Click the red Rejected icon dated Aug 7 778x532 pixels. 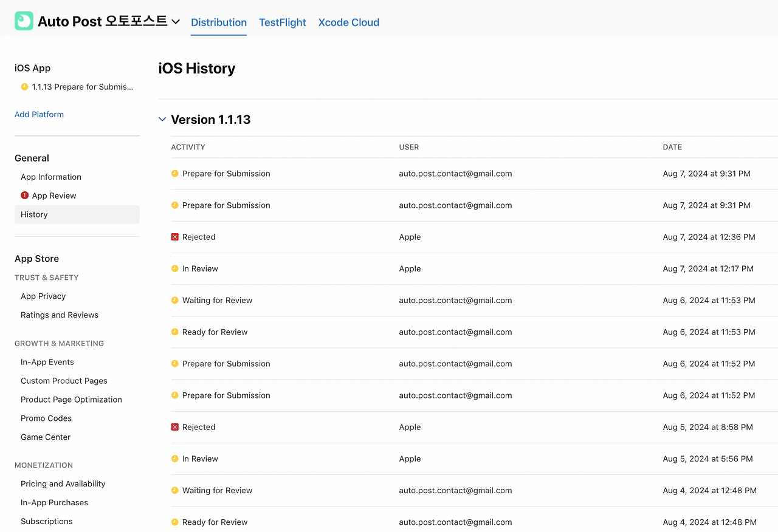pyautogui.click(x=175, y=237)
